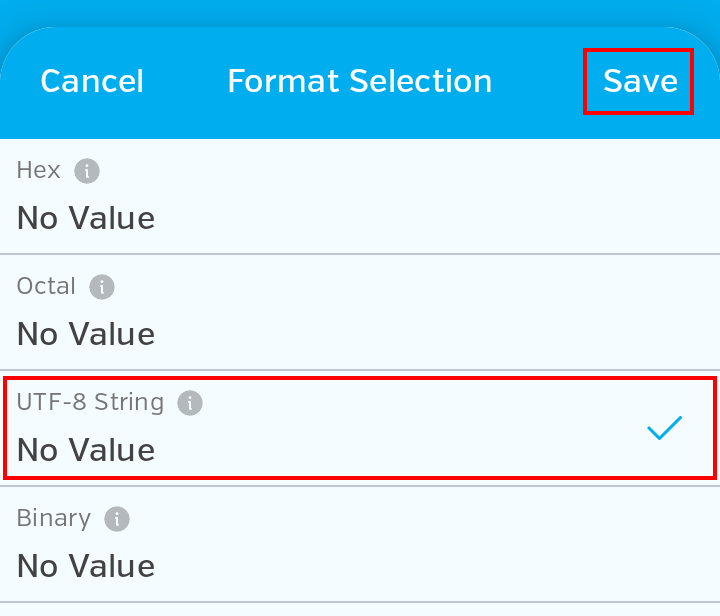The width and height of the screenshot is (720, 616).
Task: Click the blue checkmark on UTF-8 String
Action: tap(664, 429)
